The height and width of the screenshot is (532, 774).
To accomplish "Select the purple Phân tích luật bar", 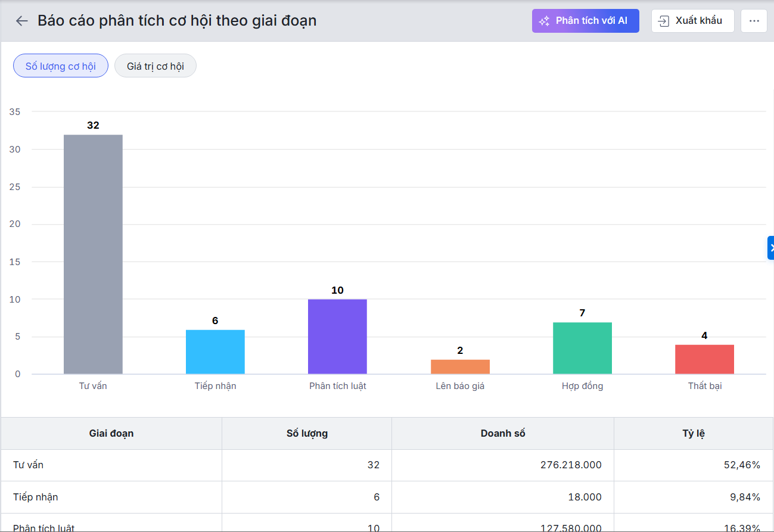I will click(337, 337).
